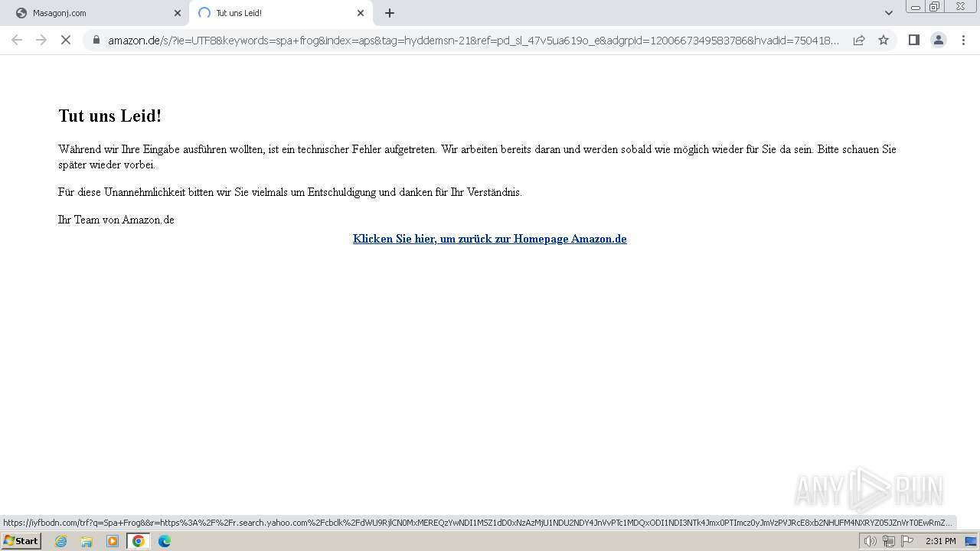
Task: Show the 2:31 PM clock panel
Action: point(940,541)
